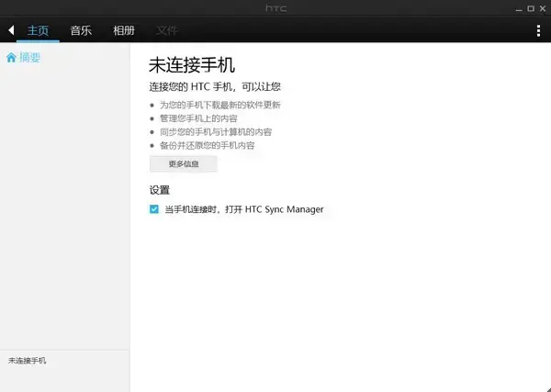Click the 未连接手机 main heading
This screenshot has height=392, width=551.
(x=192, y=65)
